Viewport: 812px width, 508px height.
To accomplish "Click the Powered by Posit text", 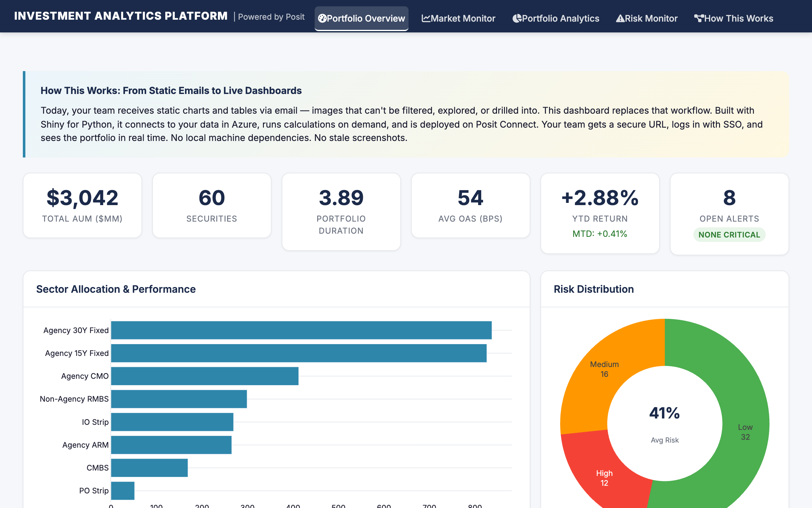I will (271, 17).
